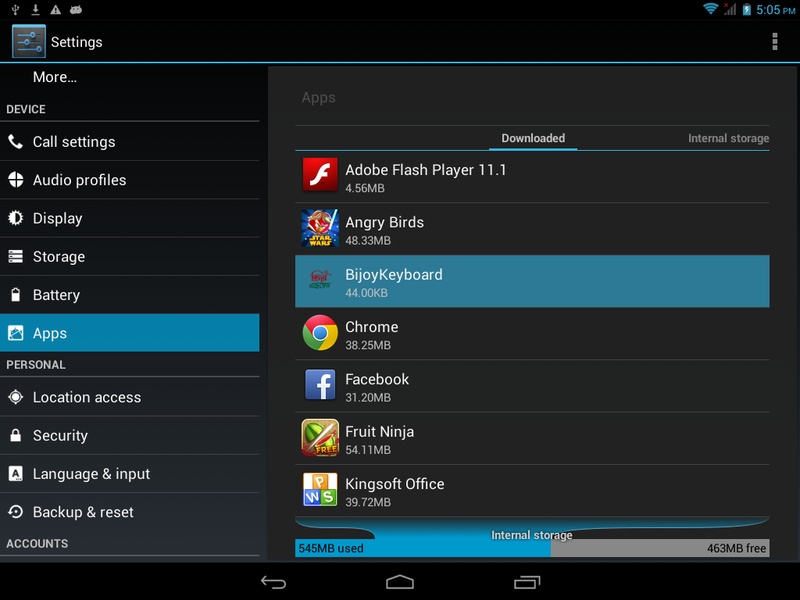Tap the warning notification icon
Viewport: 800px width, 600px height.
[55, 9]
